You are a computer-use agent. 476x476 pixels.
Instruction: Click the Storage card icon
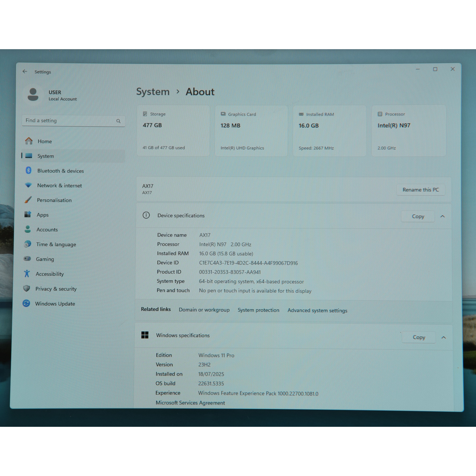coord(145,114)
